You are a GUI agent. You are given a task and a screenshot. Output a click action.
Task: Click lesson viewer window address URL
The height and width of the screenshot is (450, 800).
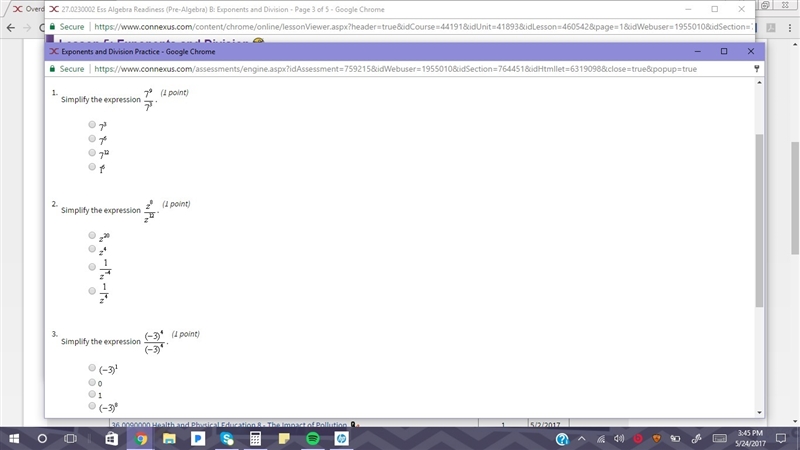point(422,27)
